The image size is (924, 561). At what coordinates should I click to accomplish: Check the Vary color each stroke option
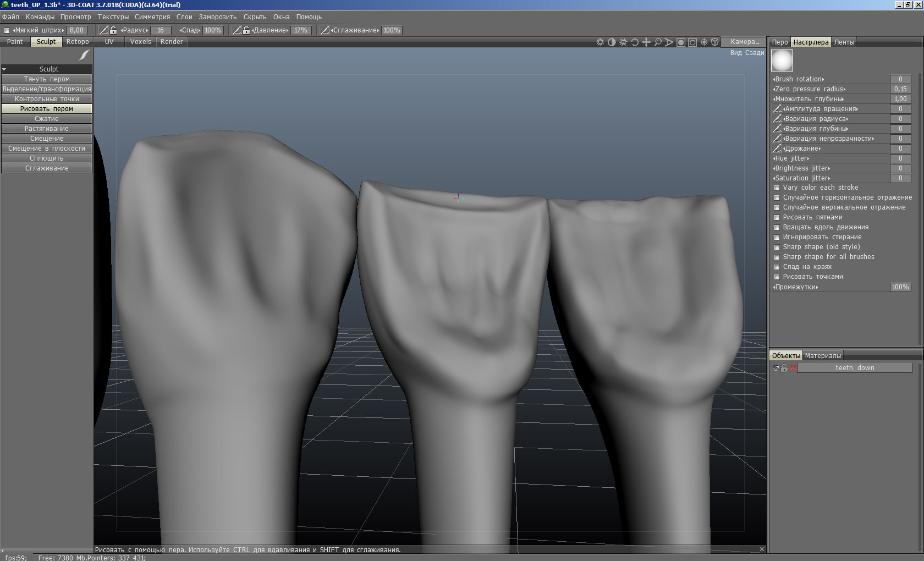point(777,188)
